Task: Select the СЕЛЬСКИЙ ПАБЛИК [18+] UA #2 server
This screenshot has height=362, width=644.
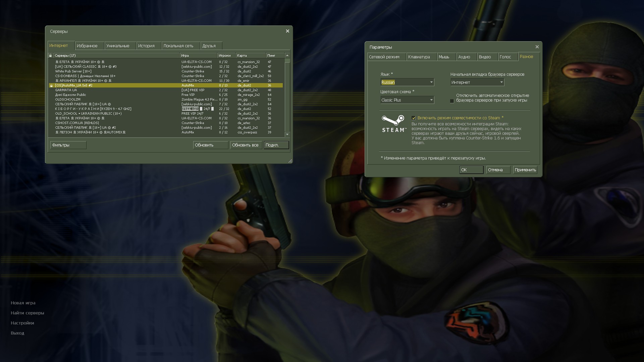Action: (x=166, y=127)
